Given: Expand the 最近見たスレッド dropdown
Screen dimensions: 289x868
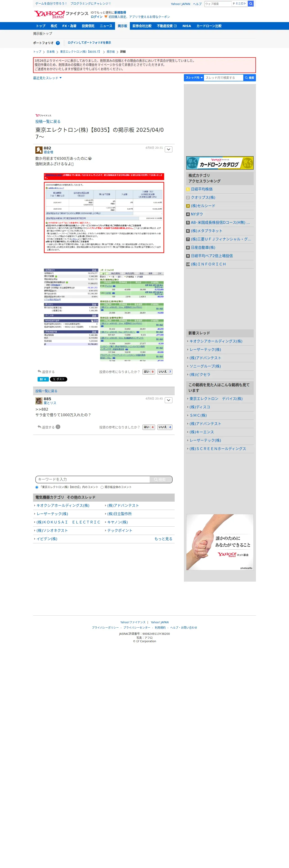Looking at the screenshot, I should 47,78.
